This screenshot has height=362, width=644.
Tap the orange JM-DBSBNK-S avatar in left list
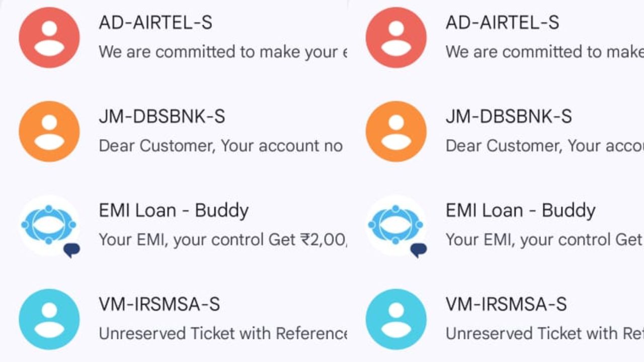click(x=49, y=132)
